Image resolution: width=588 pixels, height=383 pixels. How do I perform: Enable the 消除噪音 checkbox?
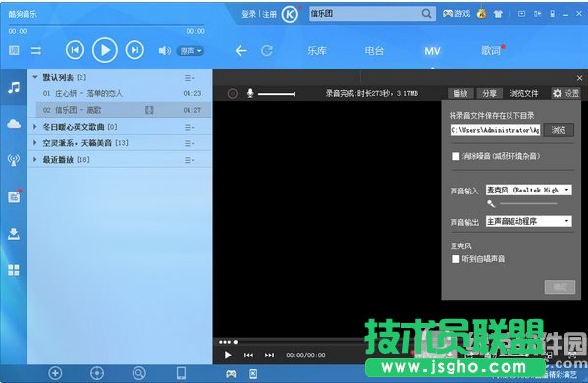click(x=455, y=156)
